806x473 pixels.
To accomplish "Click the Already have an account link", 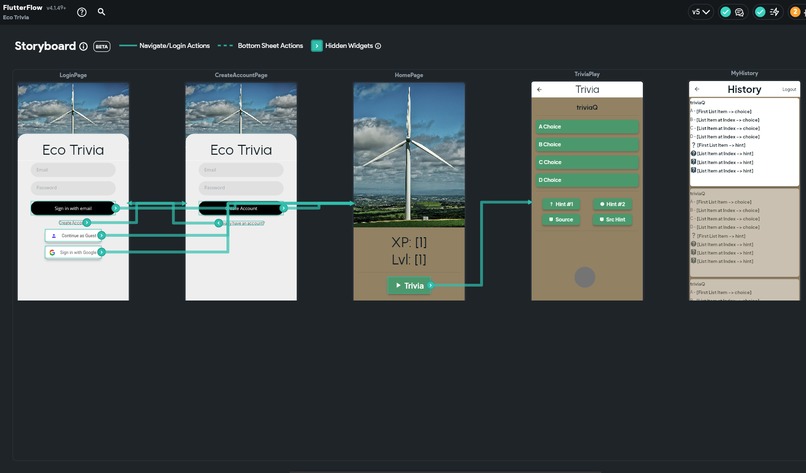I will point(245,223).
